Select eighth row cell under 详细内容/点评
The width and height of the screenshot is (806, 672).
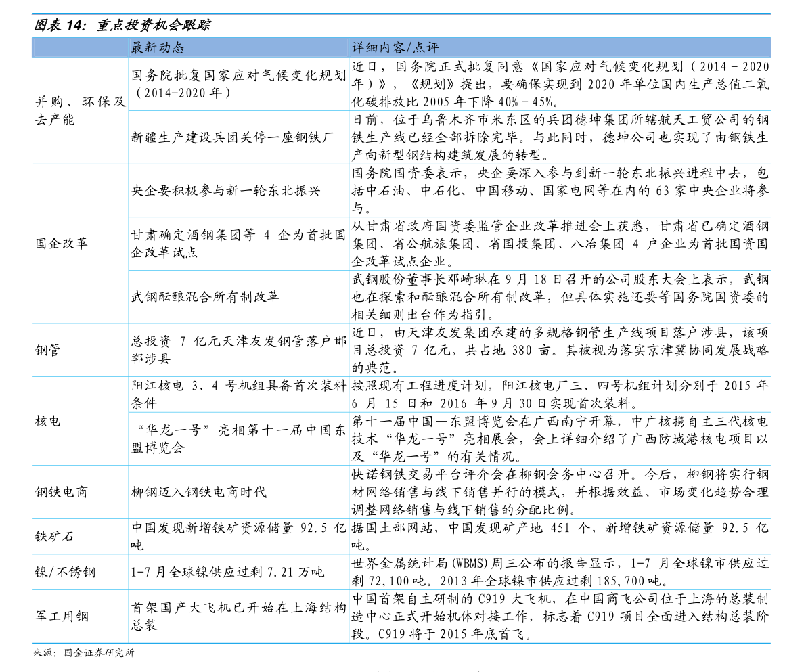tap(560, 439)
